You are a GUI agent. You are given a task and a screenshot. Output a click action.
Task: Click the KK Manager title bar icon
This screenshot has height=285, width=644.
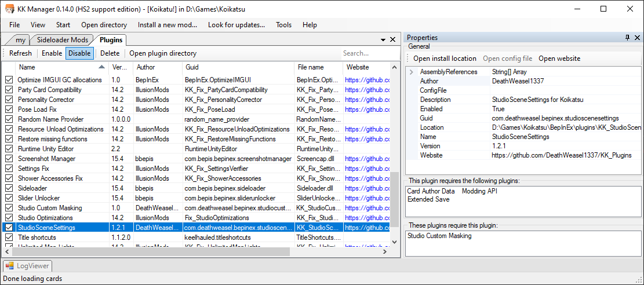tap(9, 9)
